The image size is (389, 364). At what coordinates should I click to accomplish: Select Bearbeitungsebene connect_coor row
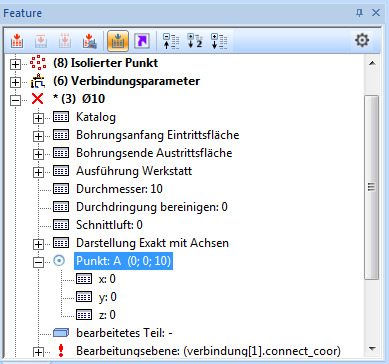tap(208, 351)
